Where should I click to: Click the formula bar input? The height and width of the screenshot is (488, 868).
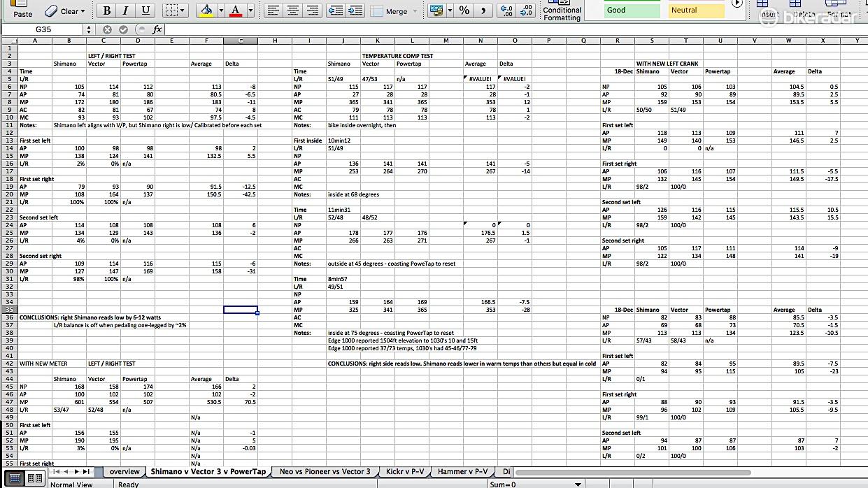point(516,29)
